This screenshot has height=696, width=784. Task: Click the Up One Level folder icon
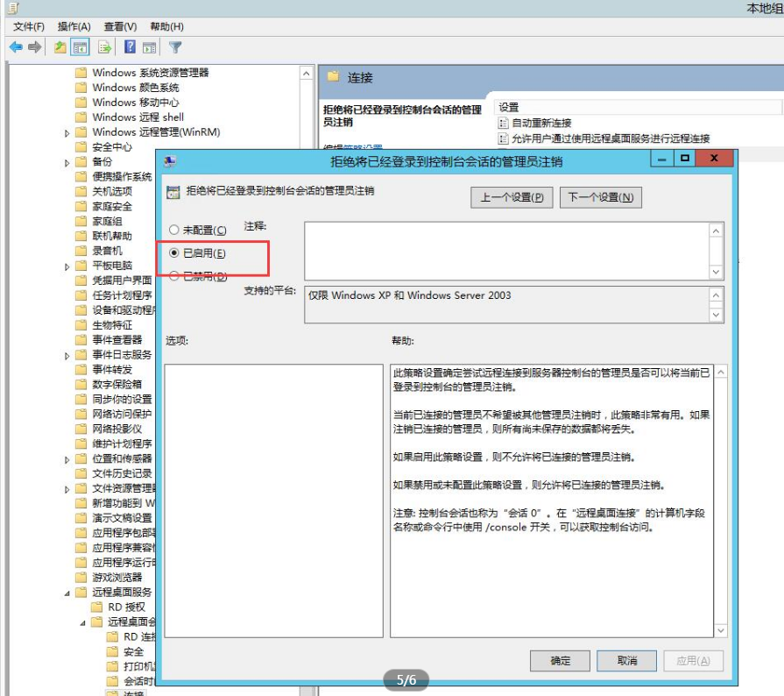pos(60,47)
